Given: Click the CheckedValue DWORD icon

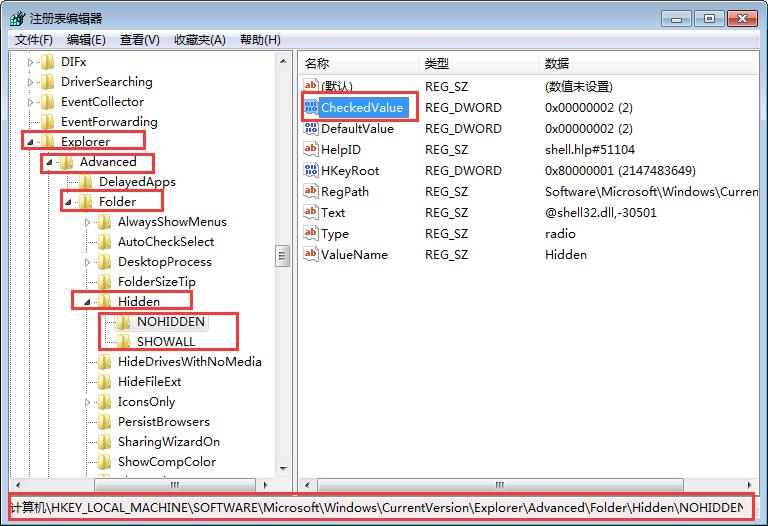Looking at the screenshot, I should click(311, 107).
